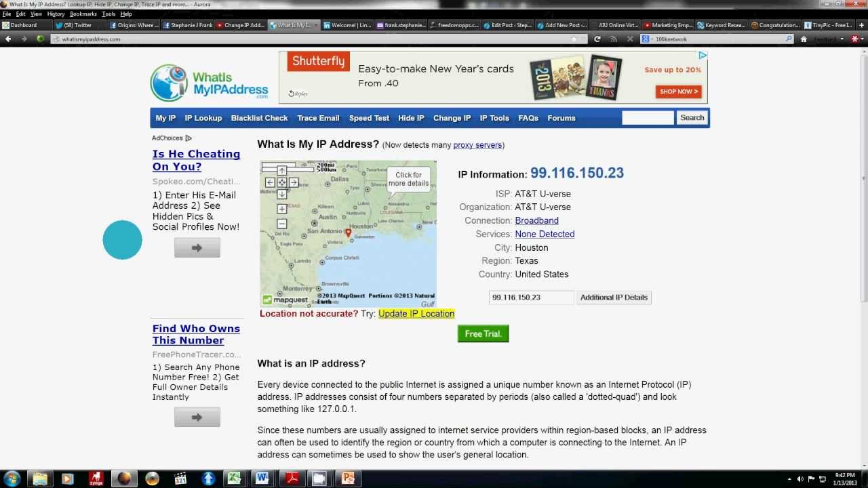The height and width of the screenshot is (488, 868).
Task: Open Speed Test in the nav bar
Action: tap(369, 118)
